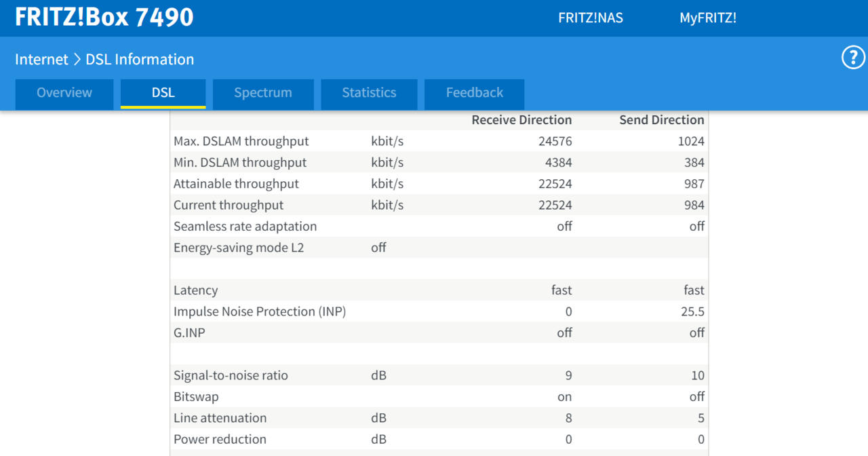Open the help question mark icon
868x456 pixels.
pyautogui.click(x=853, y=58)
